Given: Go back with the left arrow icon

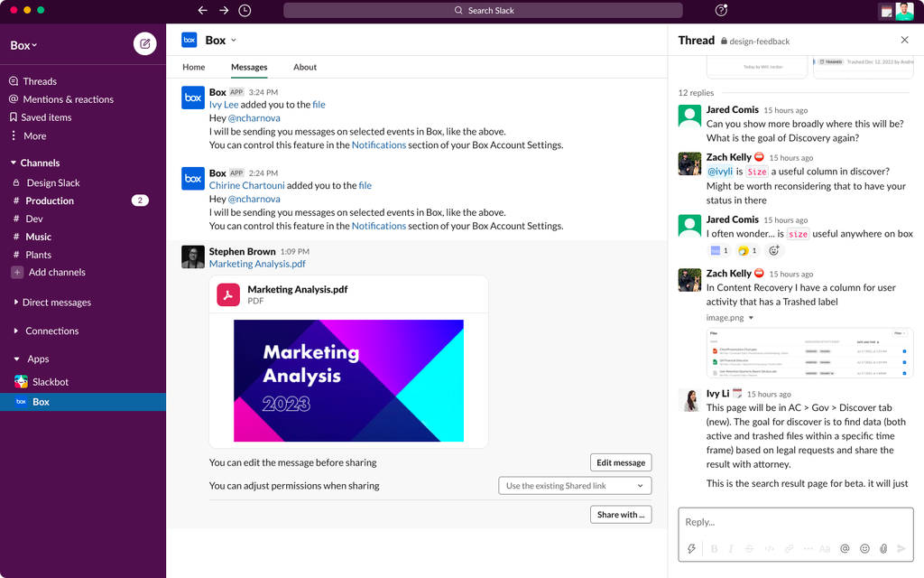Looking at the screenshot, I should 203,10.
